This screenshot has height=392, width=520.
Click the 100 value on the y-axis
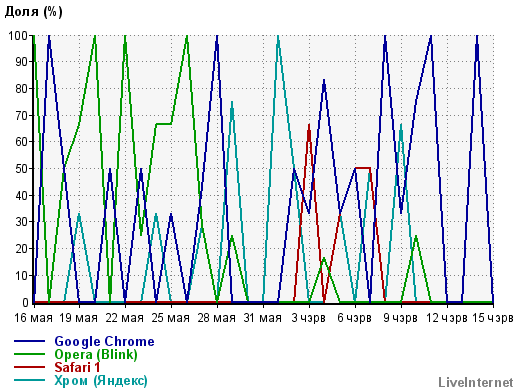(18, 35)
